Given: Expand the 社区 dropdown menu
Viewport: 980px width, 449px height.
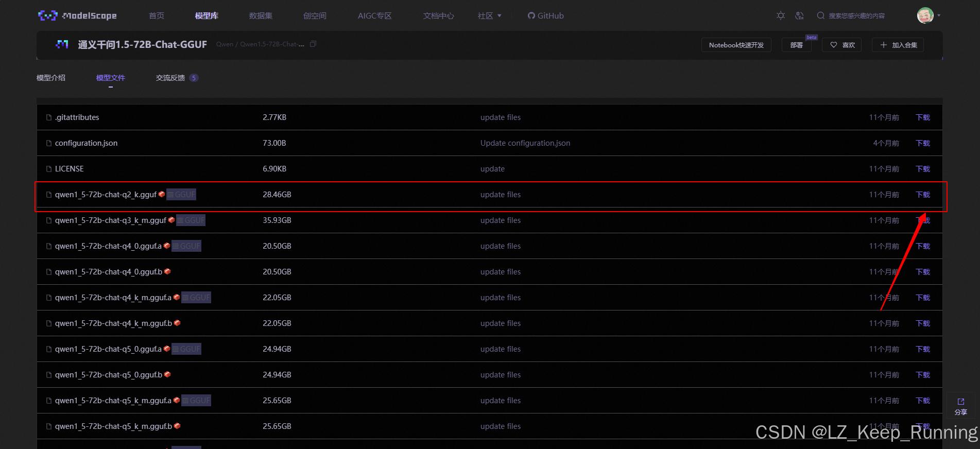Looking at the screenshot, I should point(489,16).
